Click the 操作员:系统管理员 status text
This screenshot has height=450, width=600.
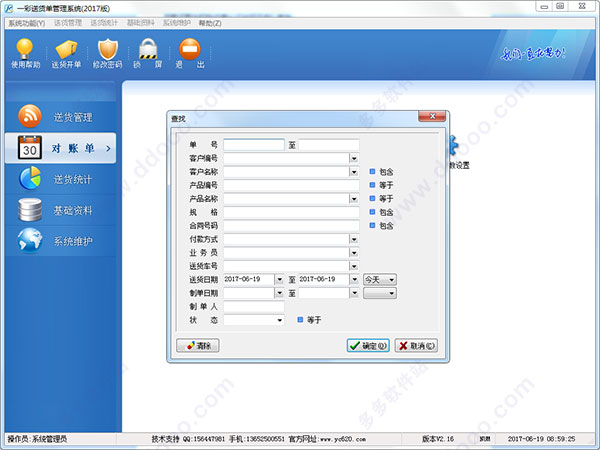(x=37, y=439)
